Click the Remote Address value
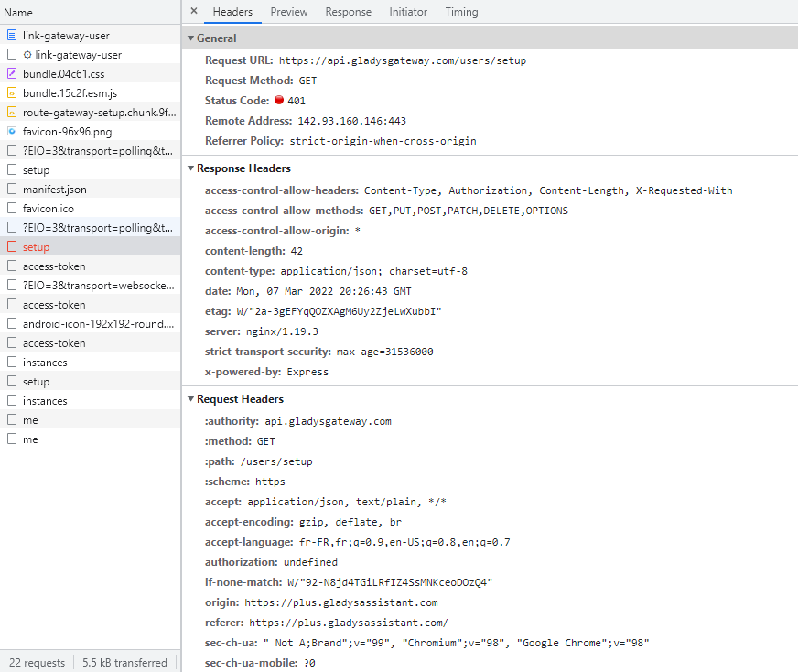This screenshot has height=672, width=798. coord(351,121)
